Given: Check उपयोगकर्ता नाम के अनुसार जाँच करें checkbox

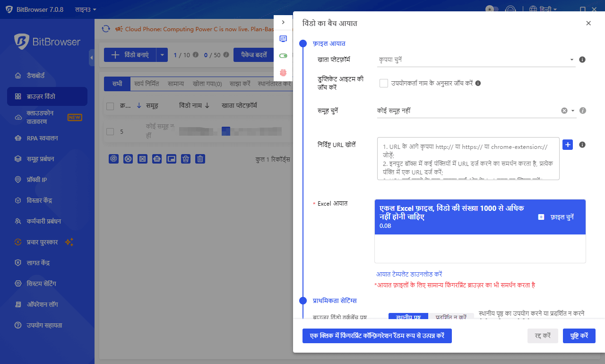Looking at the screenshot, I should point(384,83).
